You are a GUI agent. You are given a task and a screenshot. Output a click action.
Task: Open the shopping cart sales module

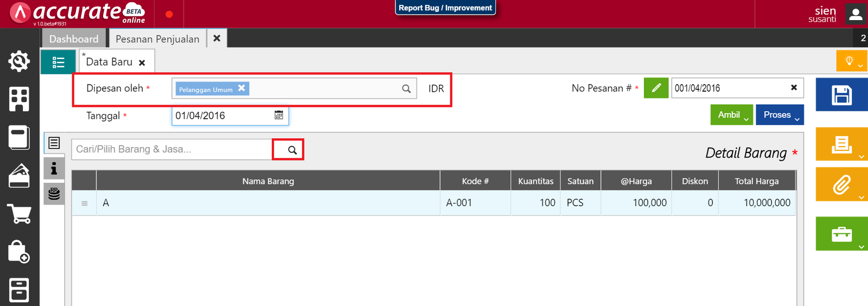point(19,214)
